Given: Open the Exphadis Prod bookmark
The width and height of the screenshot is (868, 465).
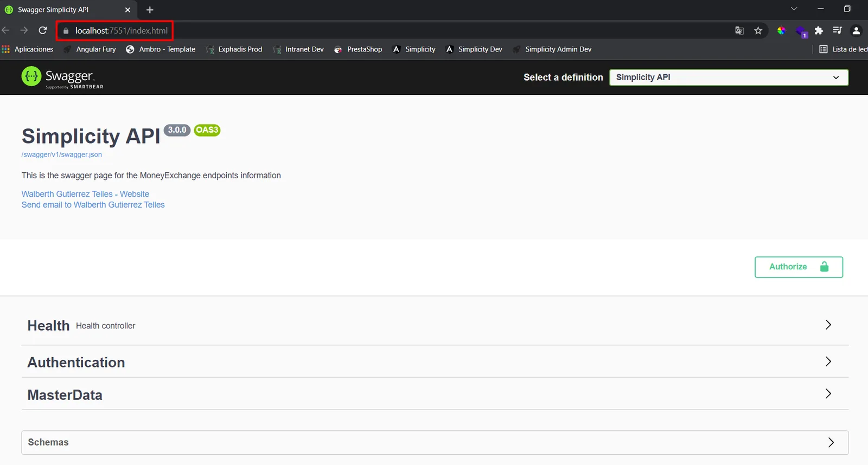Looking at the screenshot, I should 234,49.
